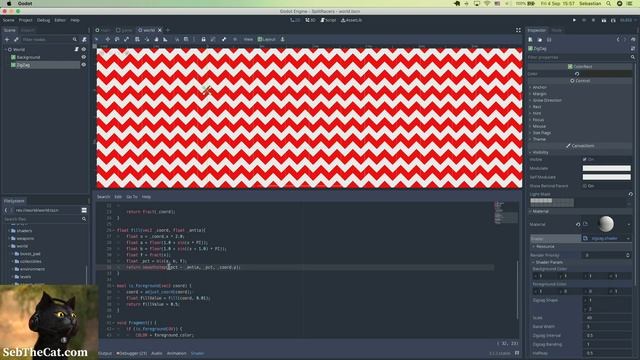The width and height of the screenshot is (640, 360).
Task: Switch to the AssetLib workspace
Action: [351, 20]
